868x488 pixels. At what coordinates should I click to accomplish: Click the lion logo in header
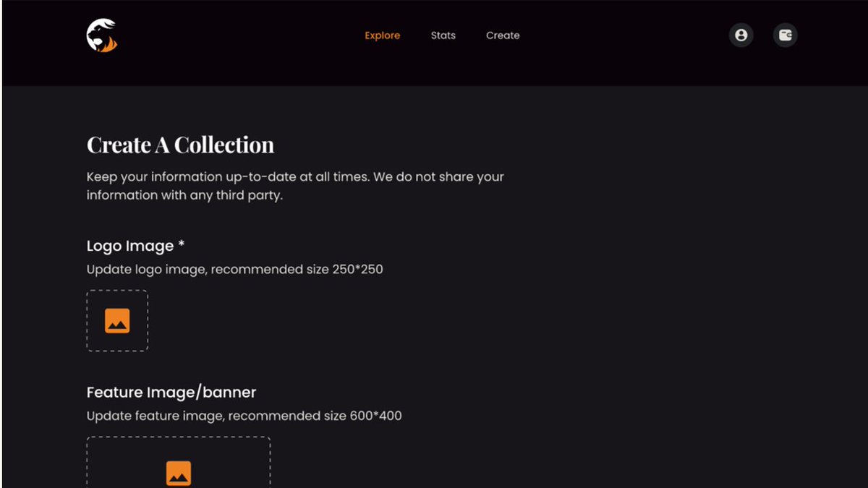click(102, 35)
